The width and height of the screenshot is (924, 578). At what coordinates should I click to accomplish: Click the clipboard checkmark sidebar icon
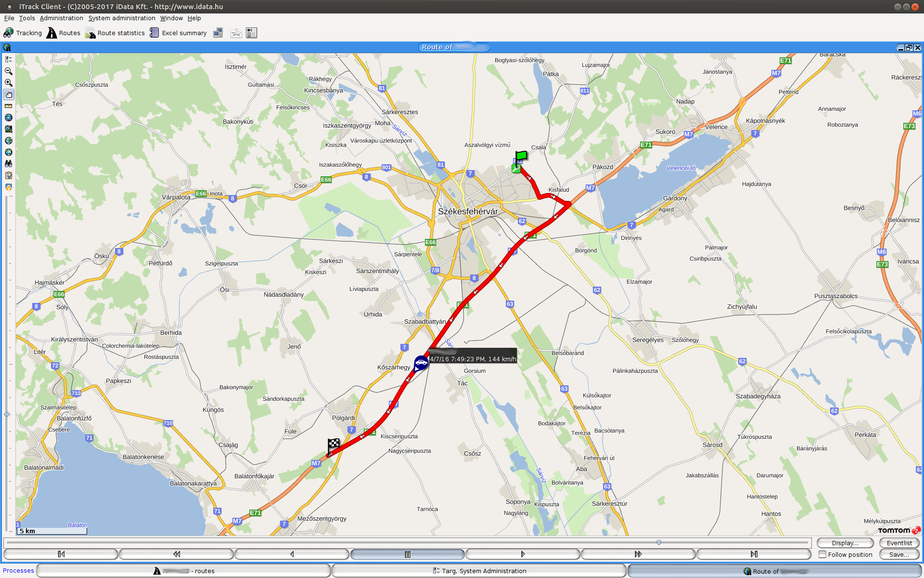8,175
